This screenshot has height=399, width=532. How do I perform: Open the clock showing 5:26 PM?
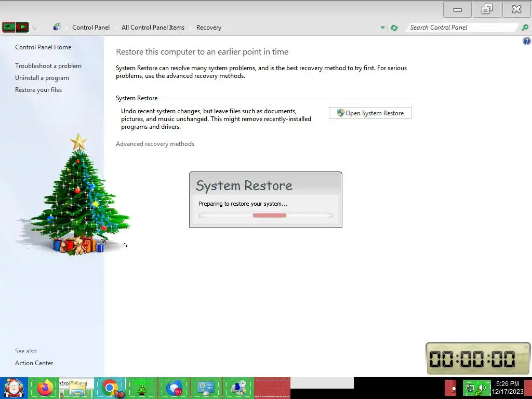[508, 388]
